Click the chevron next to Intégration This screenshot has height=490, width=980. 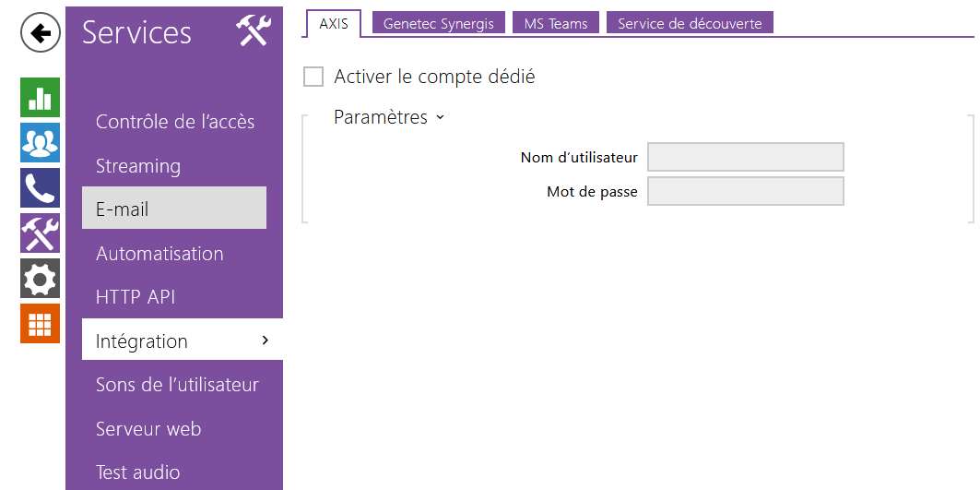(x=266, y=341)
